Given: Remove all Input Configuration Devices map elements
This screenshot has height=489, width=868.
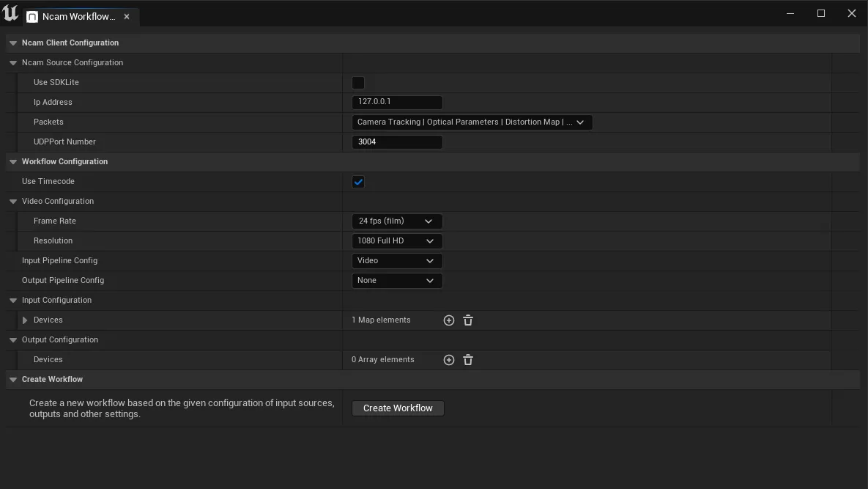Looking at the screenshot, I should [468, 320].
